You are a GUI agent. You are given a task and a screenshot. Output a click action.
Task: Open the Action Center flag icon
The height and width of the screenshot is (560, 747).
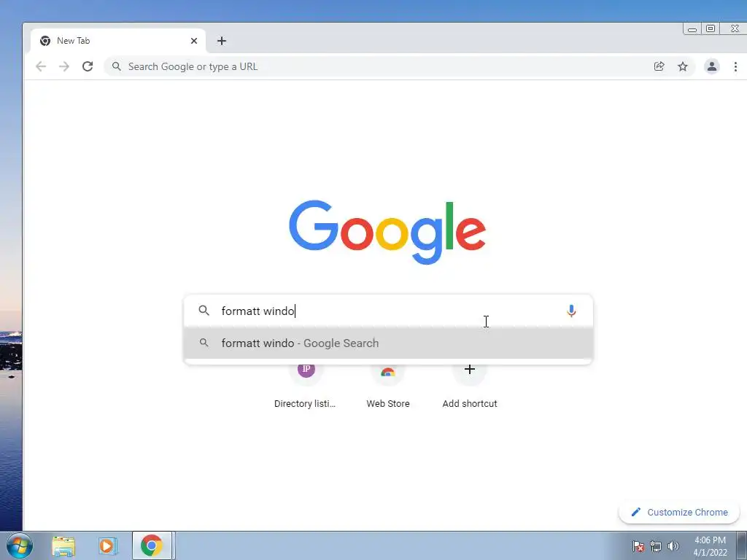(638, 546)
